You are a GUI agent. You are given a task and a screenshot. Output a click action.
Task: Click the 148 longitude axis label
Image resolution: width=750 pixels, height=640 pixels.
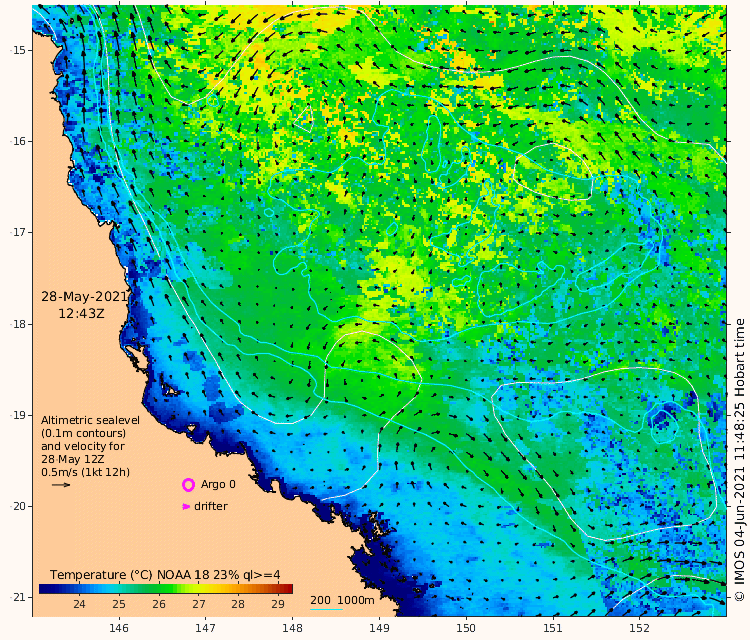[x=293, y=628]
